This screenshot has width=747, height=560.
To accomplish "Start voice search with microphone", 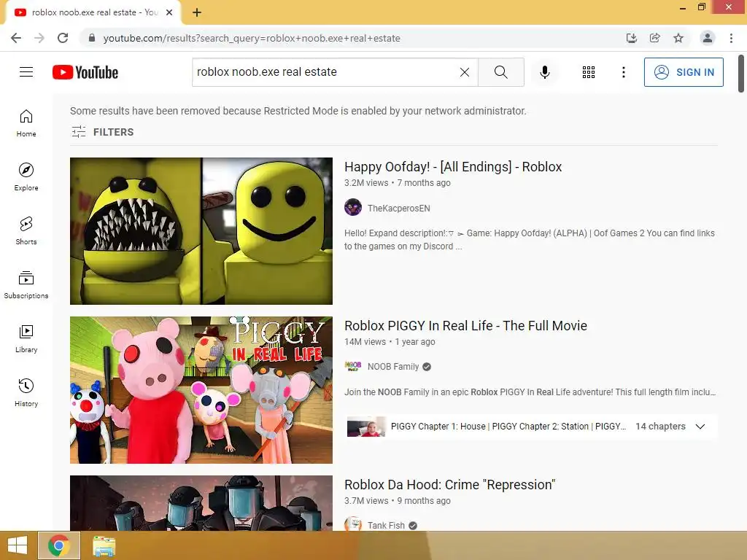I will (544, 72).
